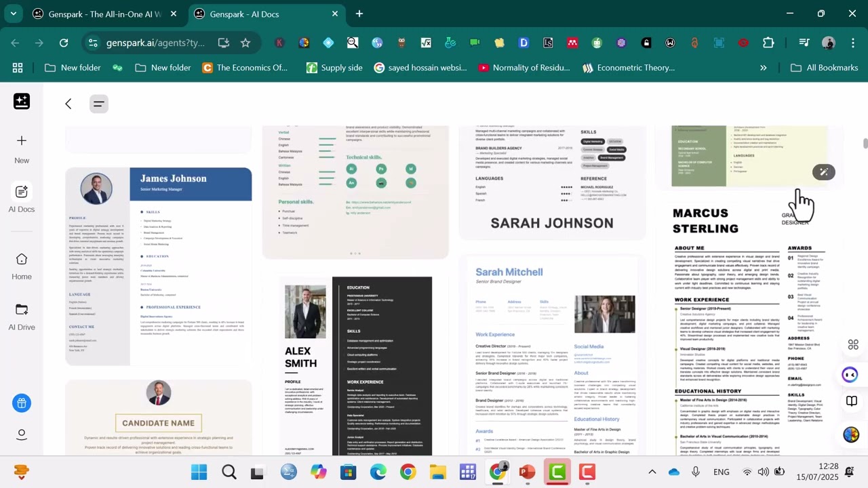The height and width of the screenshot is (488, 868).
Task: Close the Genspark - AI Docs tab
Action: click(x=335, y=14)
